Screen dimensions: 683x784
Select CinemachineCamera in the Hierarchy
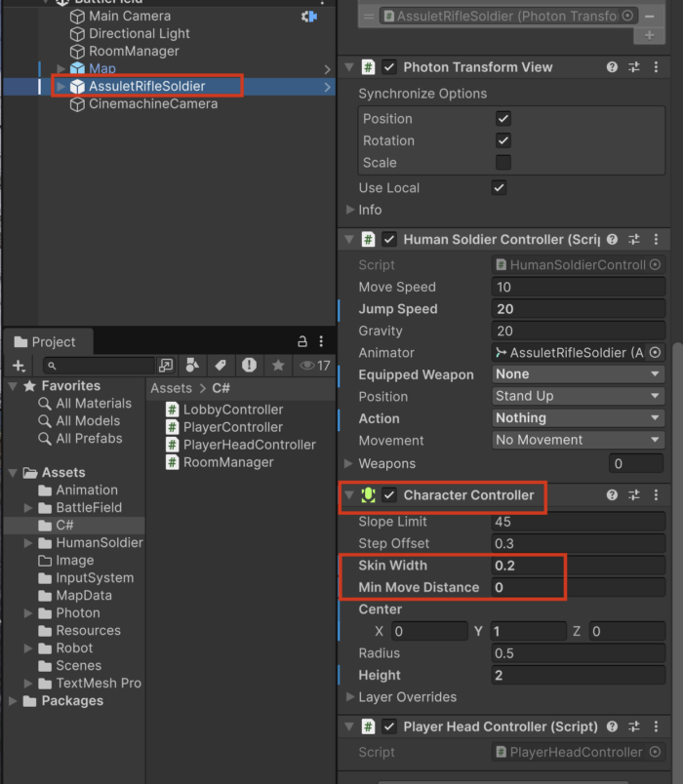(152, 104)
